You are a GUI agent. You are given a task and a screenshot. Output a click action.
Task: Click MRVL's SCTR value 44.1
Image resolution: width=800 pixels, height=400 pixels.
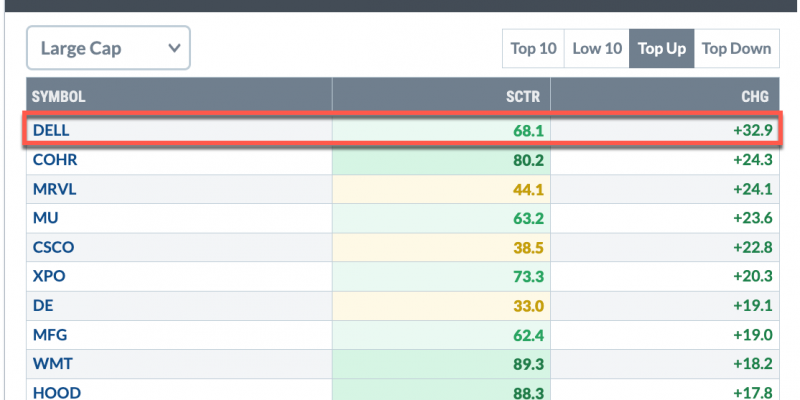coord(529,190)
